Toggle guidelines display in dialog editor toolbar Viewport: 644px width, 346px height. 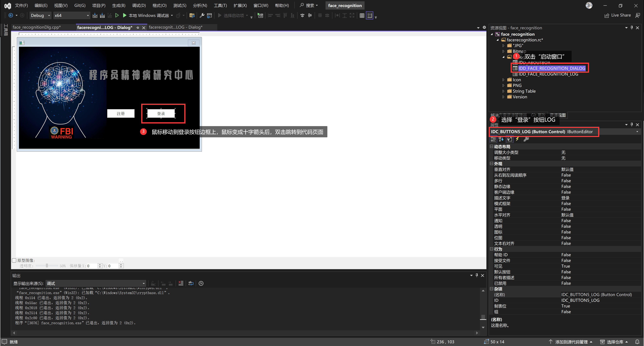(370, 16)
